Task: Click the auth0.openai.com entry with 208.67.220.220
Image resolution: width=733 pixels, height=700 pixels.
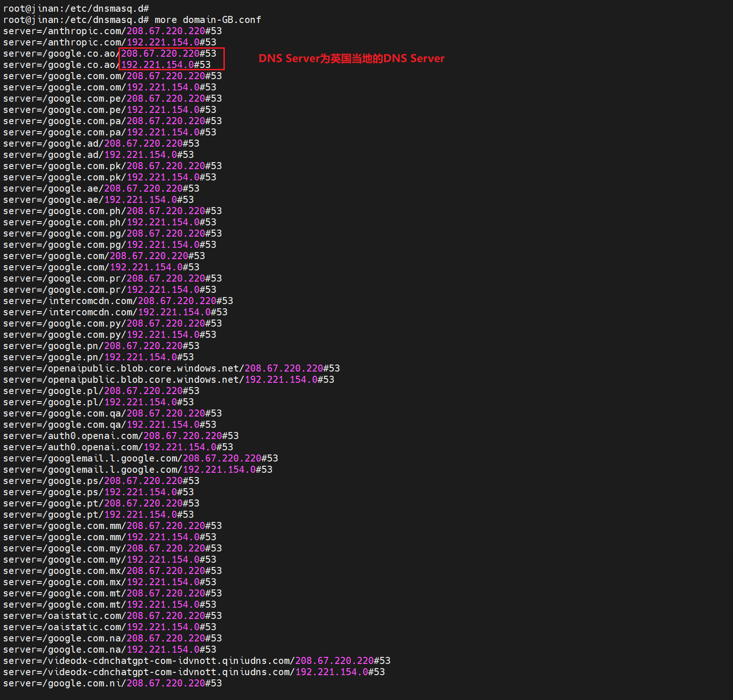Action: click(121, 436)
